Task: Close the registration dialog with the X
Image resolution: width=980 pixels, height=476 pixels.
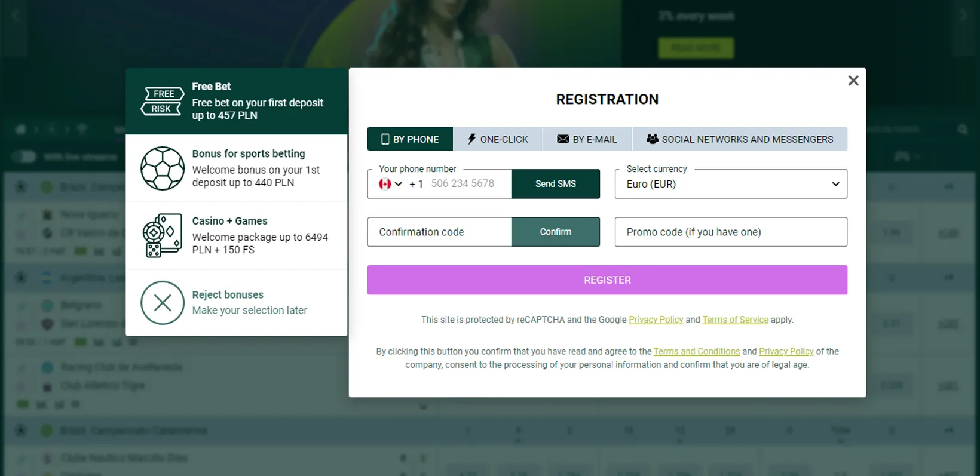Action: point(853,81)
